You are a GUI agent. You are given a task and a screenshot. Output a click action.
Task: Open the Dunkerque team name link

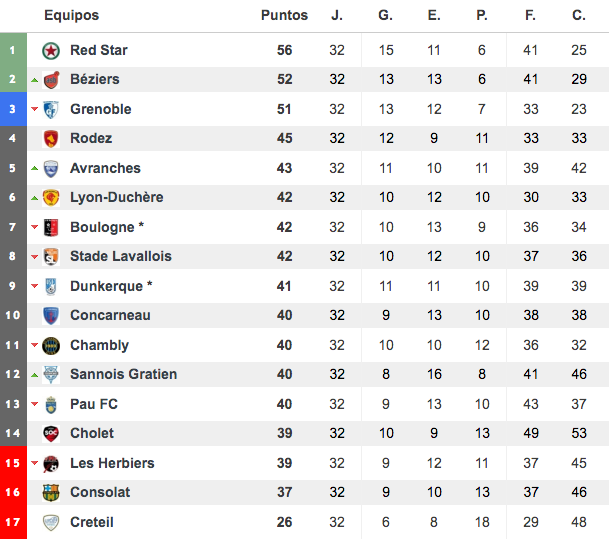click(106, 286)
